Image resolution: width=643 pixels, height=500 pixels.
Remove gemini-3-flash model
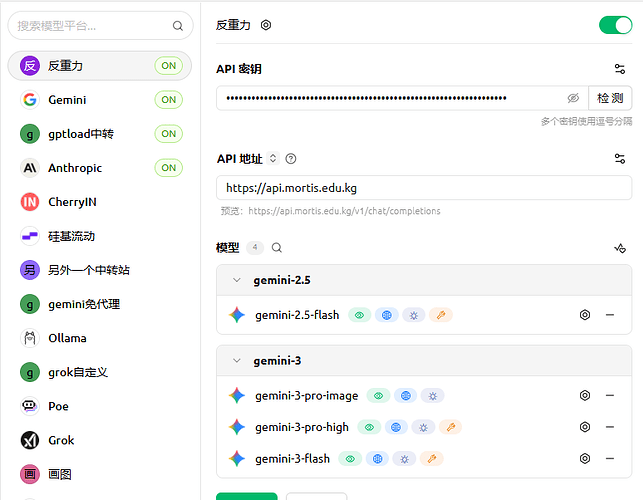(610, 458)
